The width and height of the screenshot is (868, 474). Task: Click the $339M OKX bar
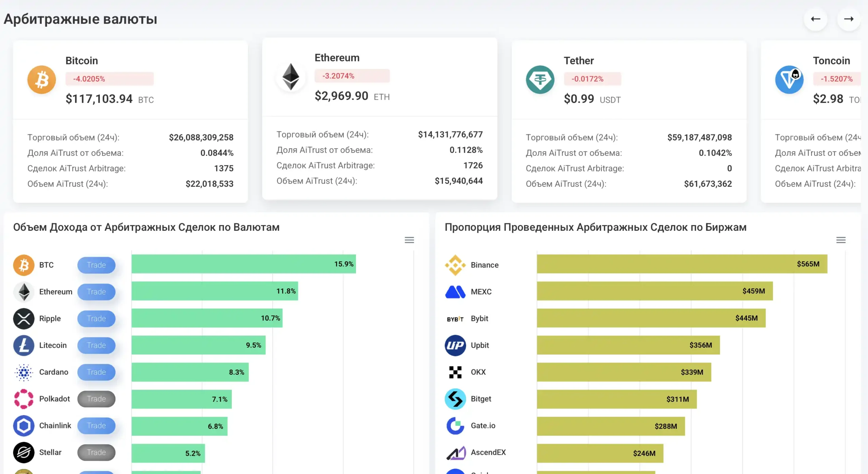pos(624,372)
